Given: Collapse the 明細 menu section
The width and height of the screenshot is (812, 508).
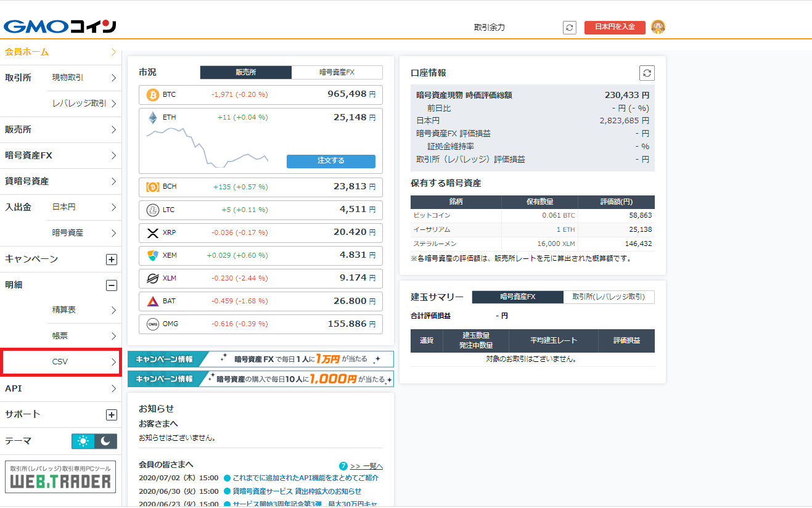Looking at the screenshot, I should click(112, 285).
